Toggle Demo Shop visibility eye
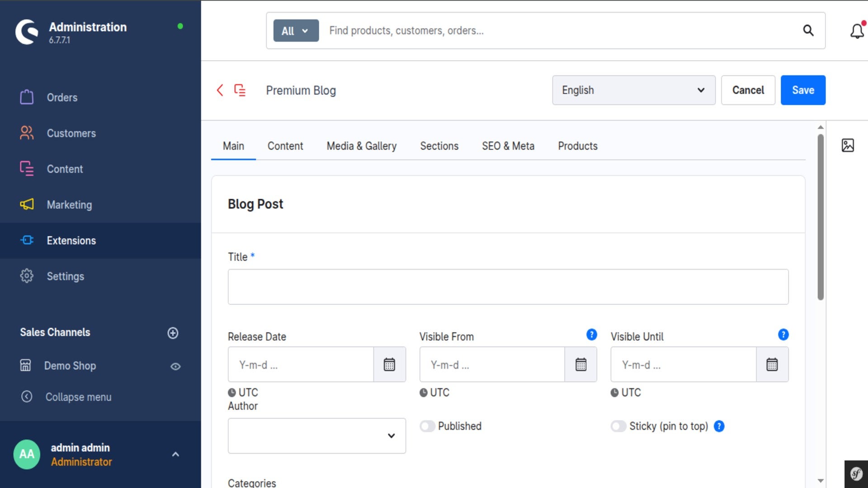The image size is (868, 488). pos(175,366)
